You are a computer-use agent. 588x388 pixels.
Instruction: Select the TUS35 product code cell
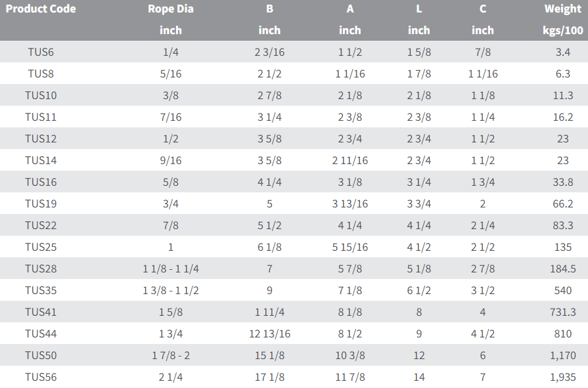[41, 291]
